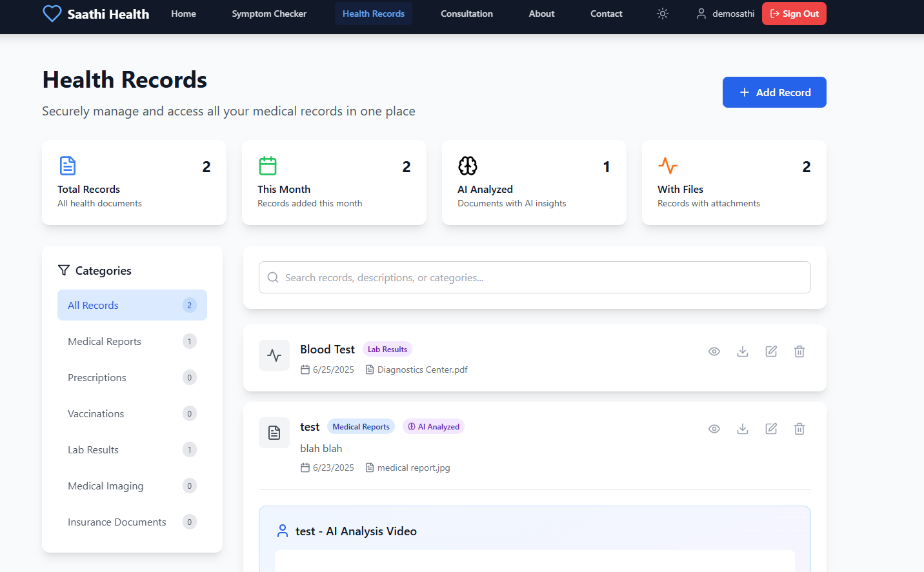Screen dimensions: 924x572
Task: Download the Blood Test record
Action: coord(743,351)
